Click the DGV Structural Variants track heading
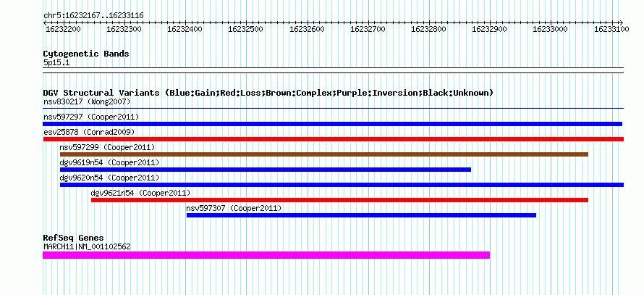This screenshot has width=644, height=295. (x=268, y=93)
